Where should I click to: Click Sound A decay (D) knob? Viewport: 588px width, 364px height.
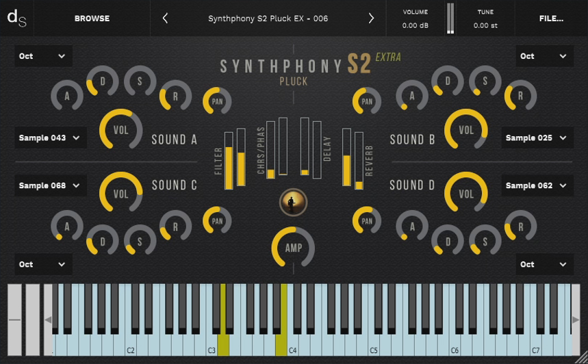(x=103, y=81)
